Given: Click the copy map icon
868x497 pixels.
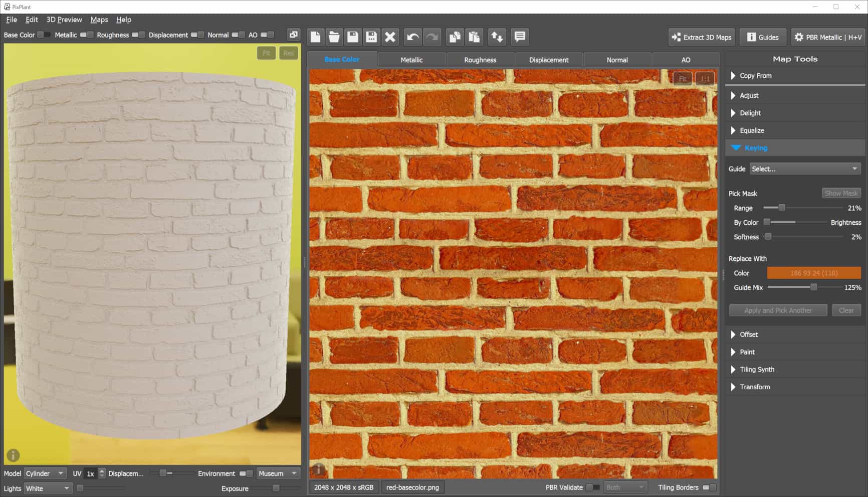Looking at the screenshot, I should tap(455, 37).
